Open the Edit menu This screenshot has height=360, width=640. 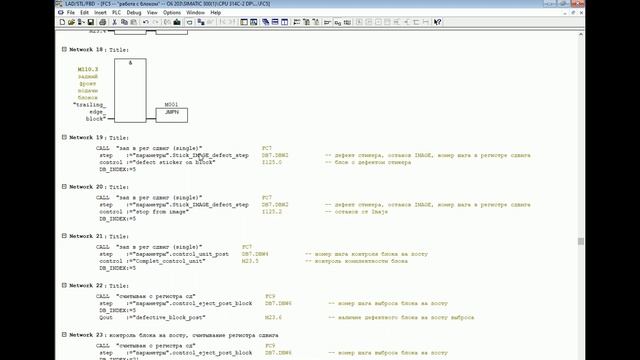pos(84,13)
